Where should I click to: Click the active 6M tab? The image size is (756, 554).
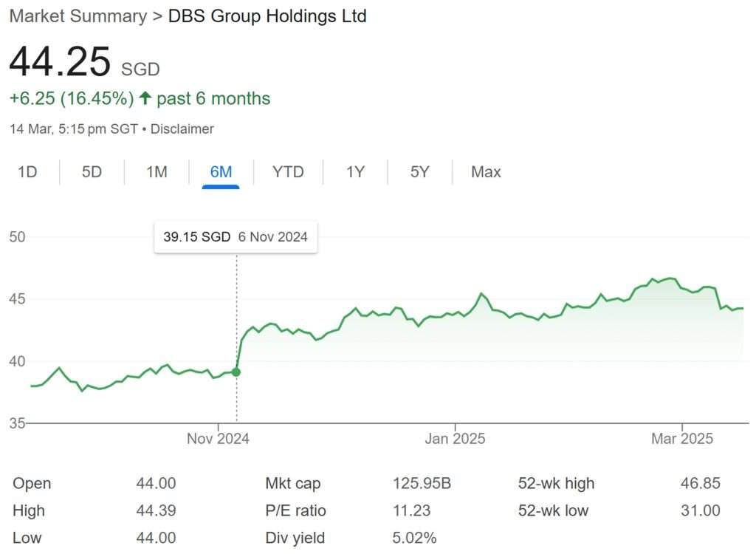coord(221,172)
